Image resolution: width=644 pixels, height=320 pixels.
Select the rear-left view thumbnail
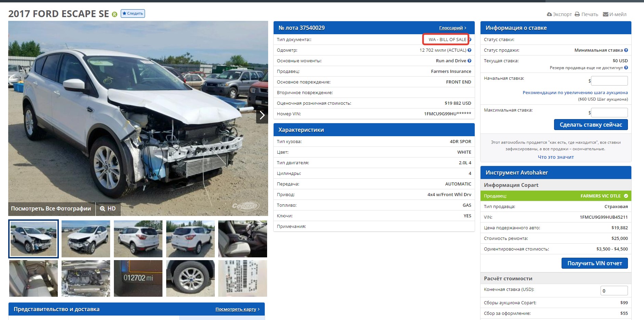point(138,239)
